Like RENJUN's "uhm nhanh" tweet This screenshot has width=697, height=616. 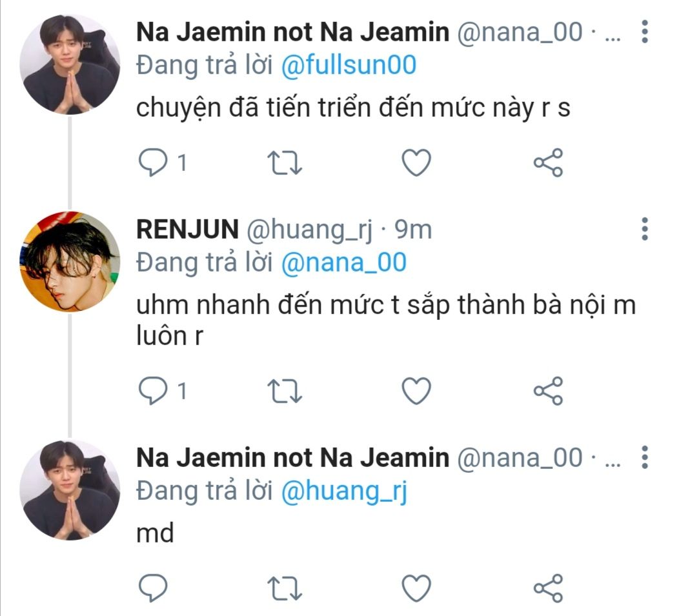point(416,391)
